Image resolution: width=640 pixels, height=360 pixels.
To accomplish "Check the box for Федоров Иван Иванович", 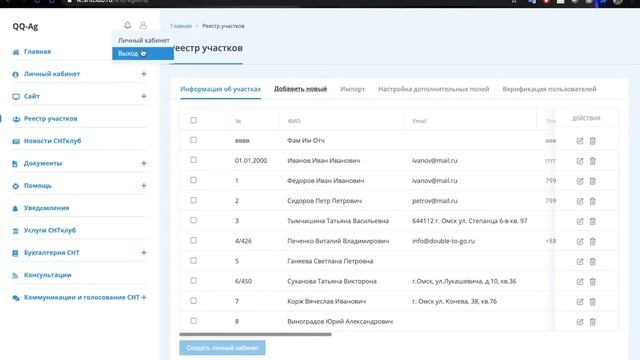I will 193,180.
